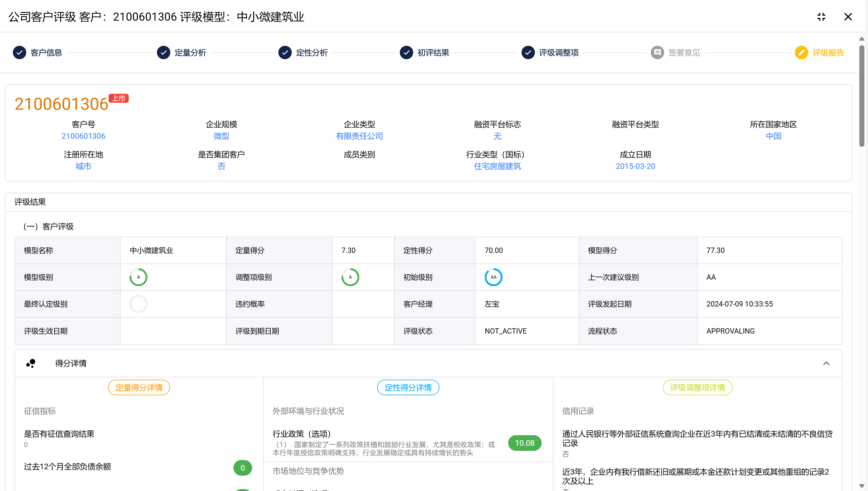
Task: Open the 定量得分详情 tab pill
Action: (138, 387)
